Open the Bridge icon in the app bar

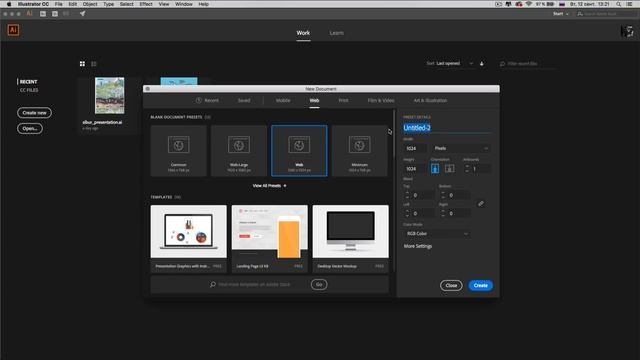[x=43, y=13]
